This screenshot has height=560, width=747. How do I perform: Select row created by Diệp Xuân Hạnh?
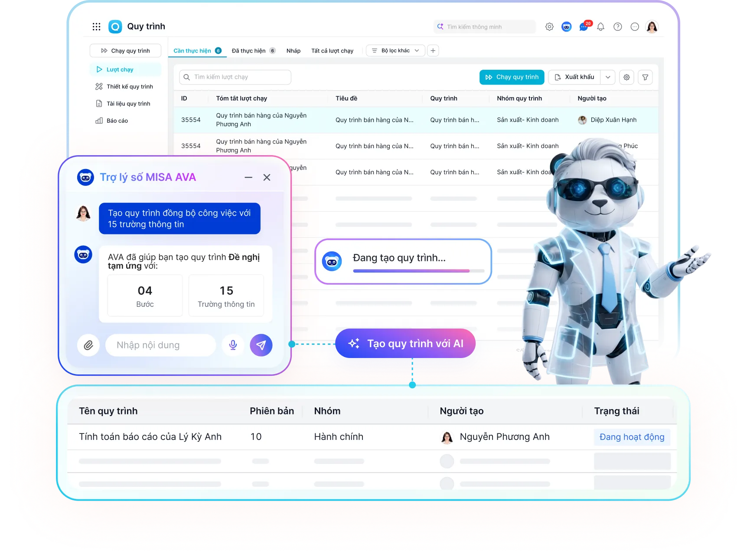(416, 120)
